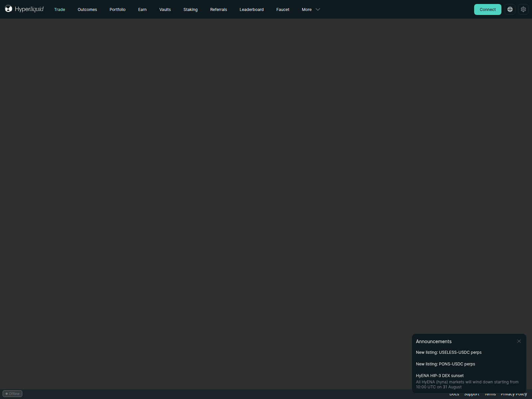Open the Staking page
The width and height of the screenshot is (532, 399).
191,10
